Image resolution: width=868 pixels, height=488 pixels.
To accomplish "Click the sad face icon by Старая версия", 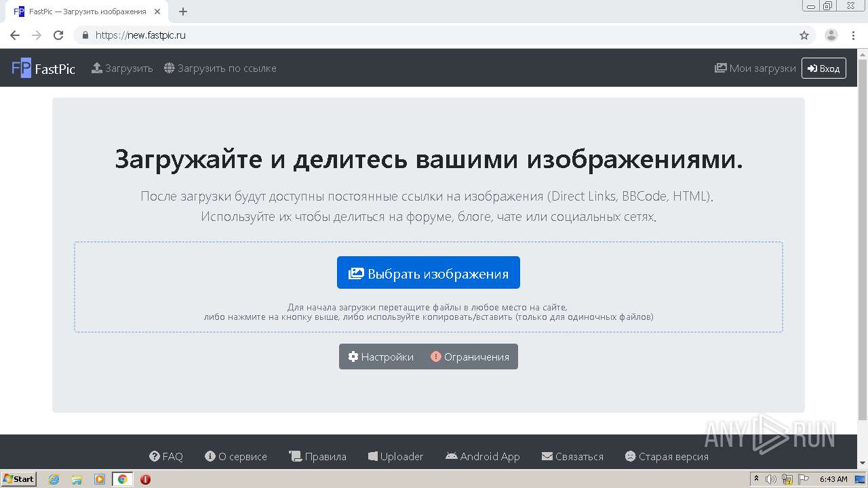I will coord(631,456).
